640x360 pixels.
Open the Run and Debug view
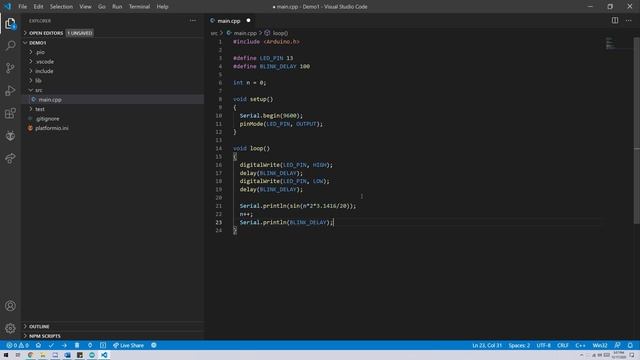(10, 90)
